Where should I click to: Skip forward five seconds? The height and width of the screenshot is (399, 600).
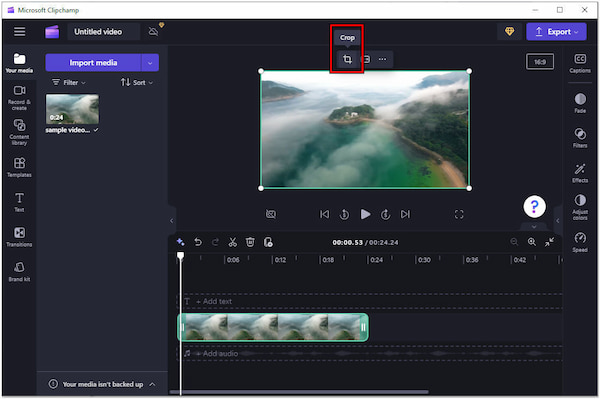click(x=385, y=214)
